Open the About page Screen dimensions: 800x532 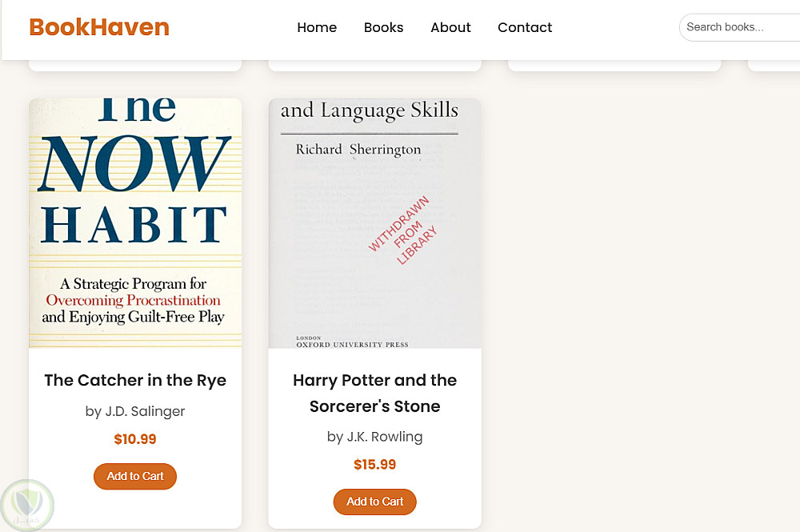click(450, 27)
